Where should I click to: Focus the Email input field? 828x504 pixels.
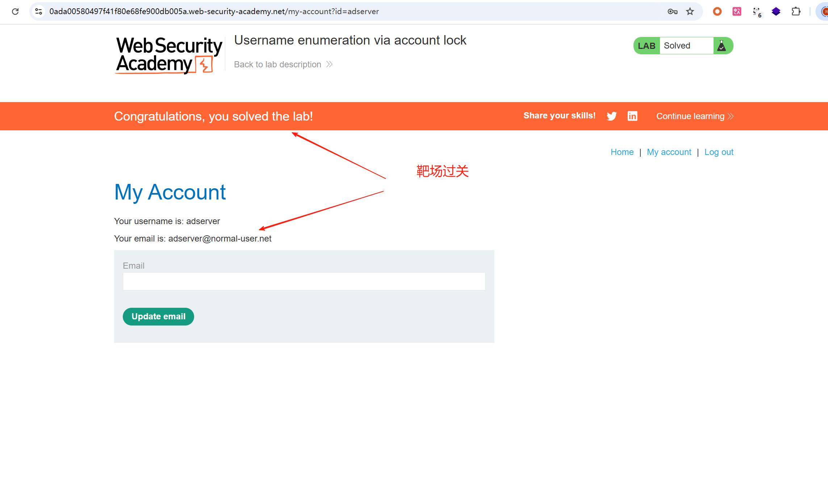304,281
